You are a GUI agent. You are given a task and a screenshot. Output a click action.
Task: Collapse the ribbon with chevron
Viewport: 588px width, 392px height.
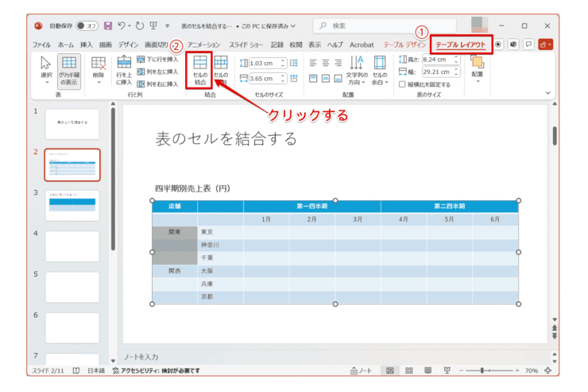pyautogui.click(x=548, y=93)
